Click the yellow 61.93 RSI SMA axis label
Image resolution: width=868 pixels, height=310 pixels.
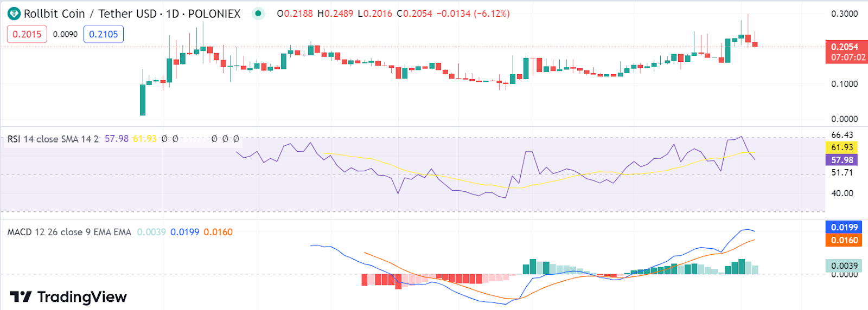point(842,147)
